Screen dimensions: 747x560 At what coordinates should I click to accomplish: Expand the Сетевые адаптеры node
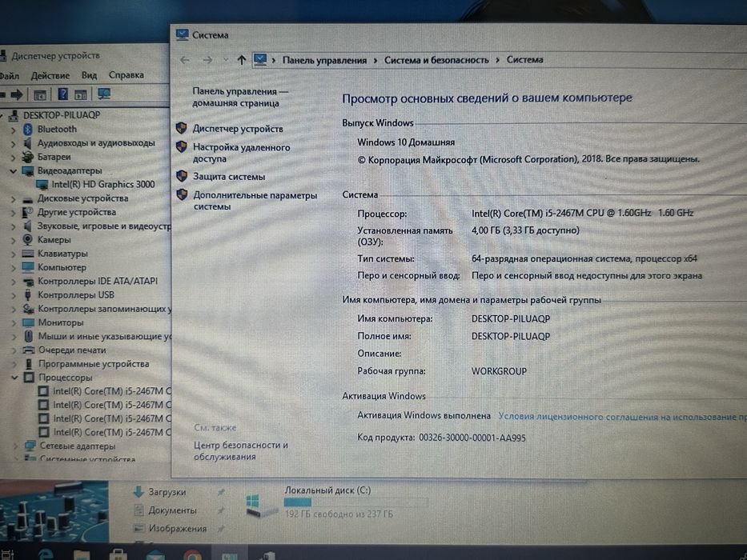tap(15, 446)
